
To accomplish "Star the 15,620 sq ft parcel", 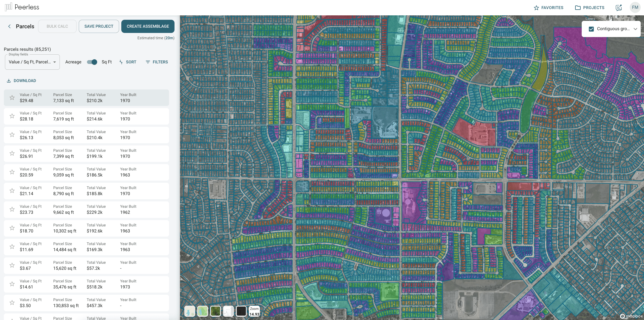I will pyautogui.click(x=12, y=265).
